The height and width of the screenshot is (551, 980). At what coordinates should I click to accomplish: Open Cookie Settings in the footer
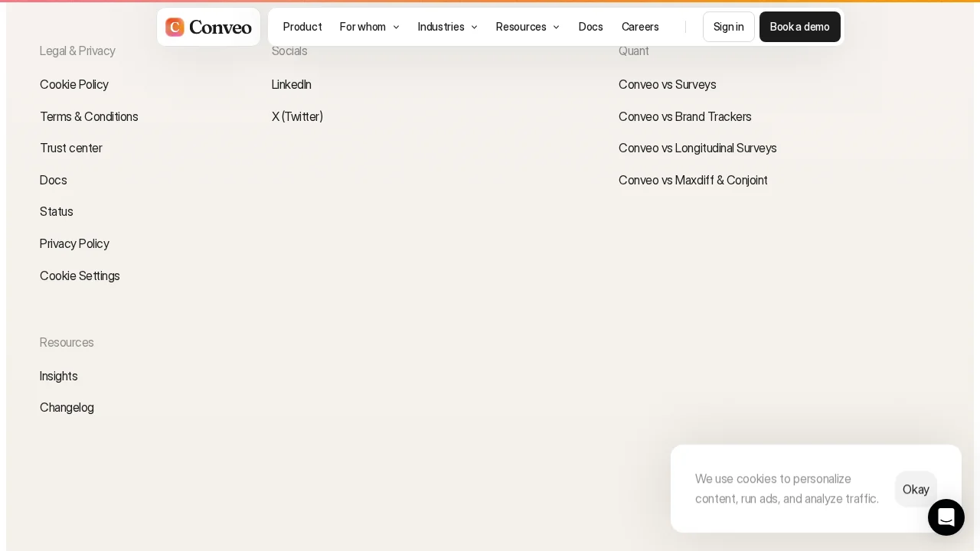80,275
